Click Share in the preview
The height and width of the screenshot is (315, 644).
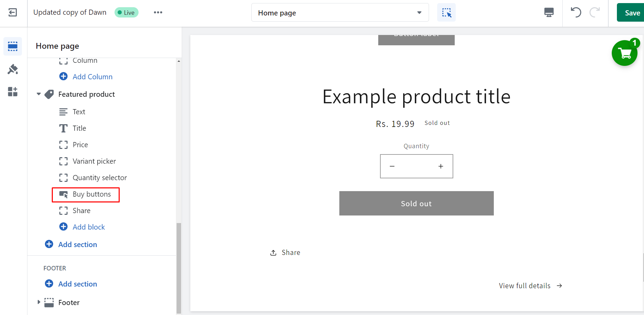click(x=291, y=253)
